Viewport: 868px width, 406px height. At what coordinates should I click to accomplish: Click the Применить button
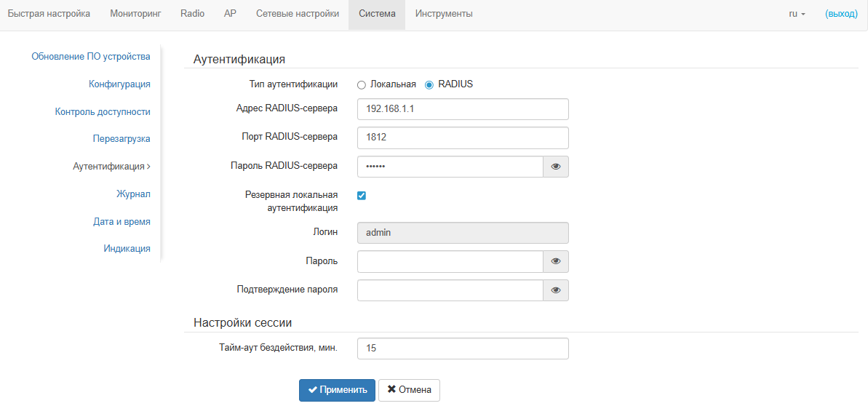(337, 390)
